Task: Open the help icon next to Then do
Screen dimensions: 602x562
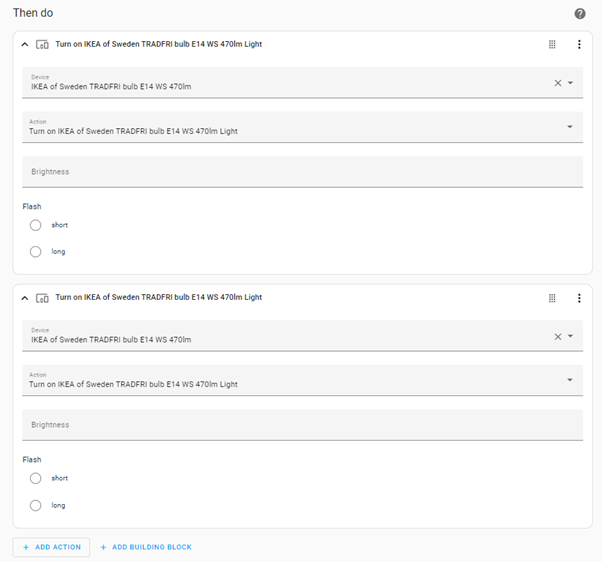Action: coord(580,14)
